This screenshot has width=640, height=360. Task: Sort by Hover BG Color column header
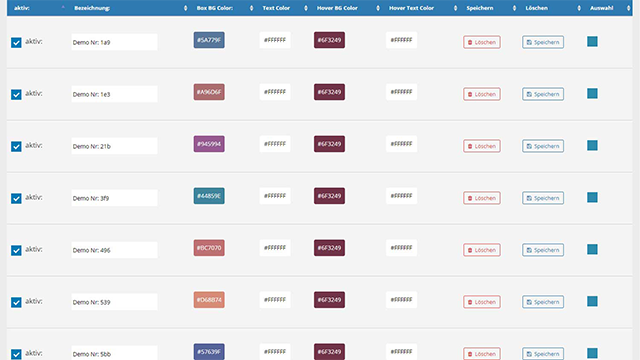(x=347, y=8)
